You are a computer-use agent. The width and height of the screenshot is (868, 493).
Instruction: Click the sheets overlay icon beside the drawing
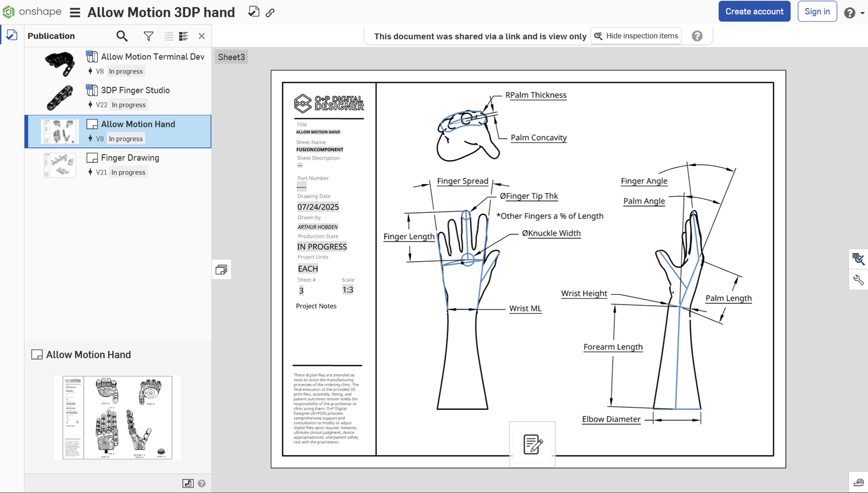(x=221, y=269)
